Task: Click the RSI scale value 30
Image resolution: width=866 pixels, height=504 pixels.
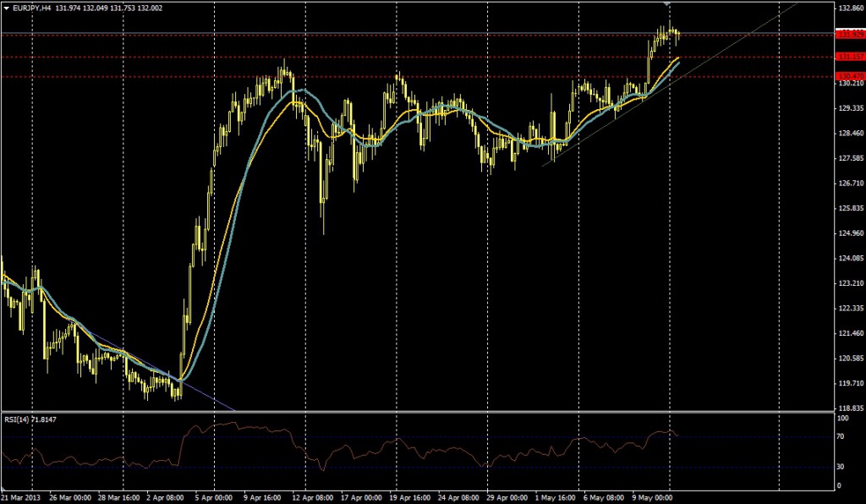Action: pyautogui.click(x=841, y=467)
